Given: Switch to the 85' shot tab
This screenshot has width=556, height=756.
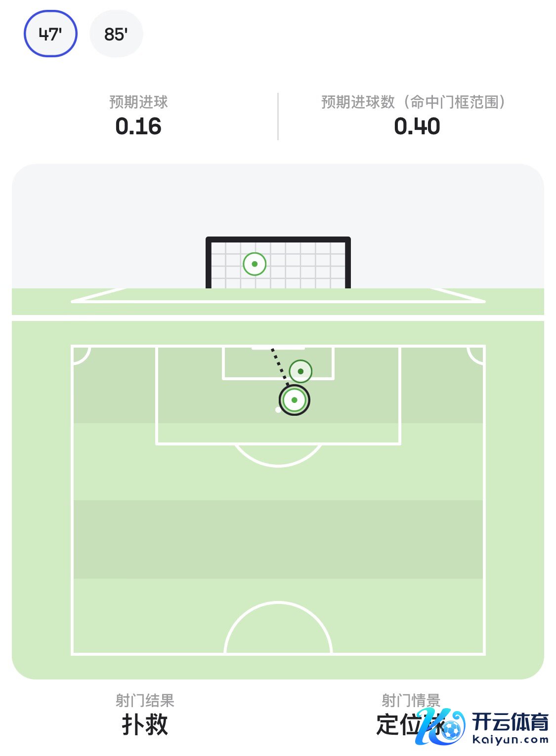Looking at the screenshot, I should point(116,34).
